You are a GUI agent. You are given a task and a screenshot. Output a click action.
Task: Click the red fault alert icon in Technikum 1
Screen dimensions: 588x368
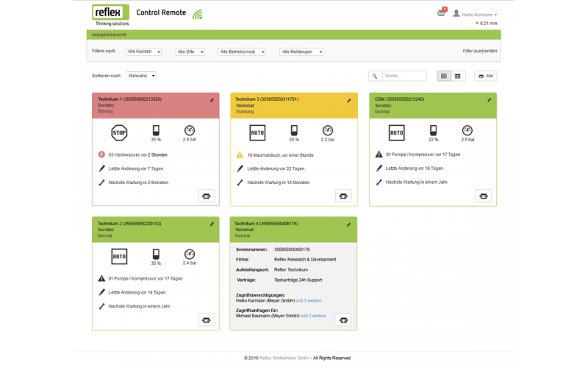coord(101,155)
